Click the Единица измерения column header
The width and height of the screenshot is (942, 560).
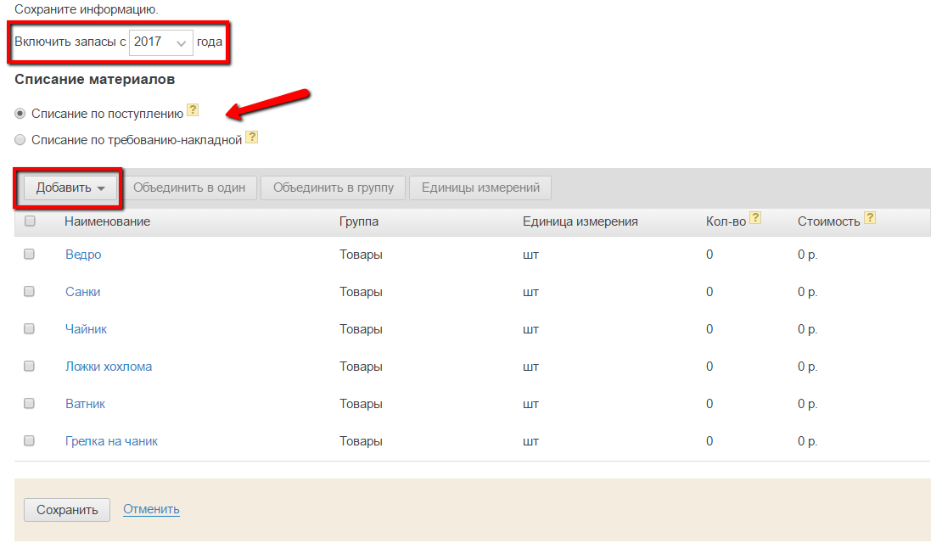(x=580, y=221)
